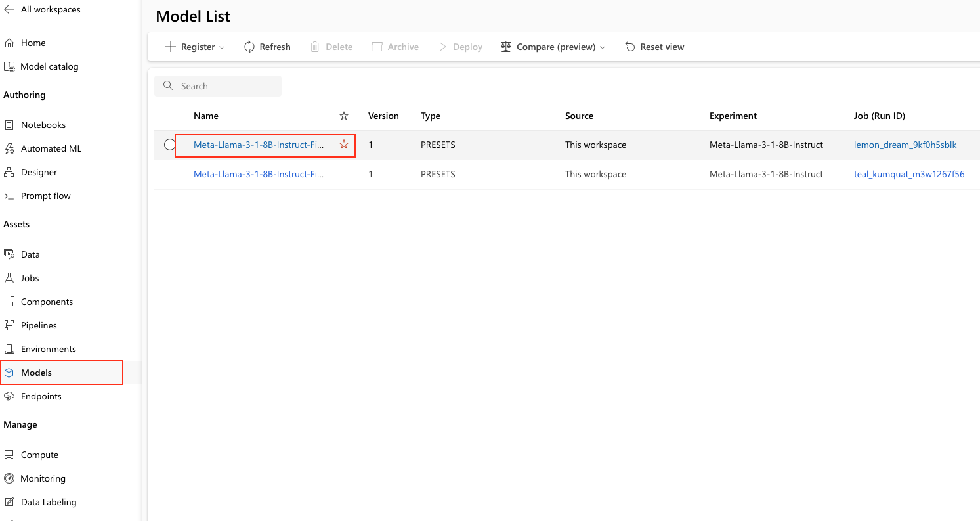Go to Notebooks in sidebar
This screenshot has width=980, height=521.
43,125
